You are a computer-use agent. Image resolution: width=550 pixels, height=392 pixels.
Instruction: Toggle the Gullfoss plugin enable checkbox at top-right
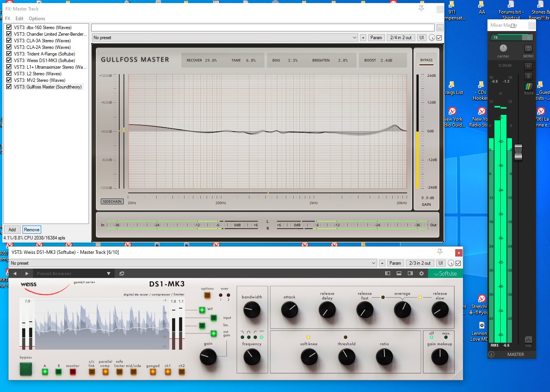439,38
